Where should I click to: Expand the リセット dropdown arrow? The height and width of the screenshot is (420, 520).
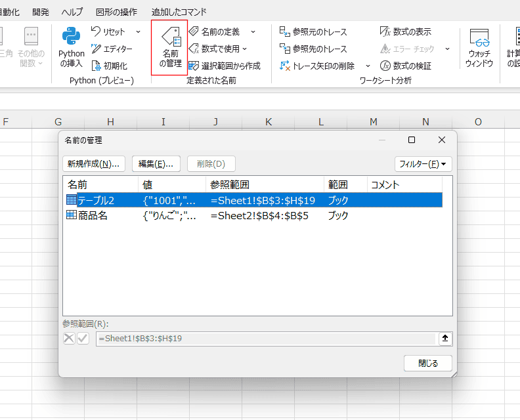coord(139,31)
